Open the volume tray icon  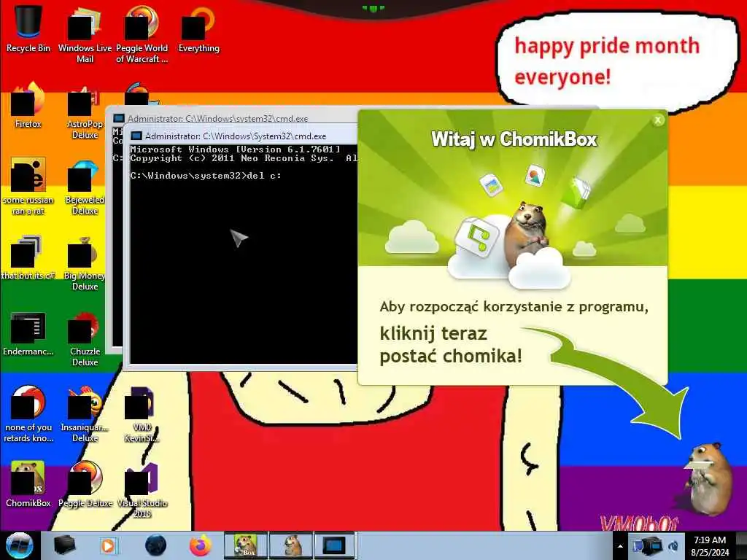[x=673, y=546]
